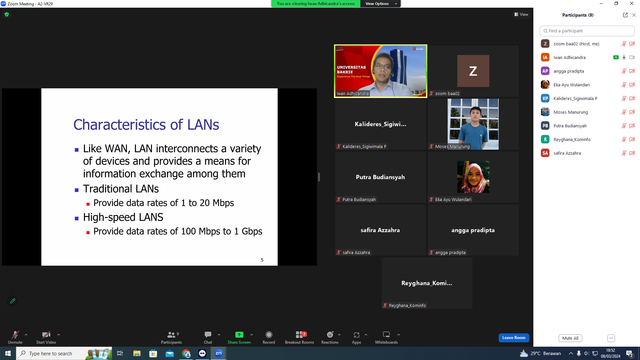Toggle the Participants panel button
Image resolution: width=640 pixels, height=360 pixels.
pos(171,337)
